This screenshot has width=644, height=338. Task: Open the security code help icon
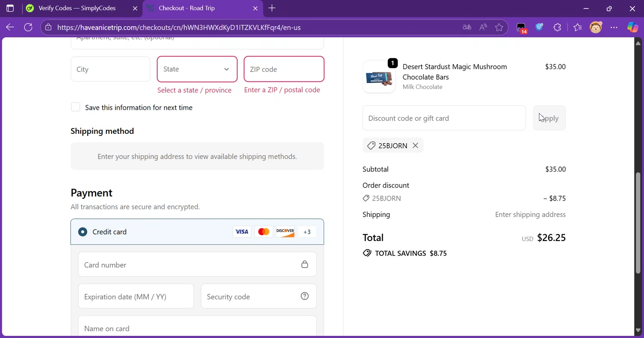tap(305, 296)
